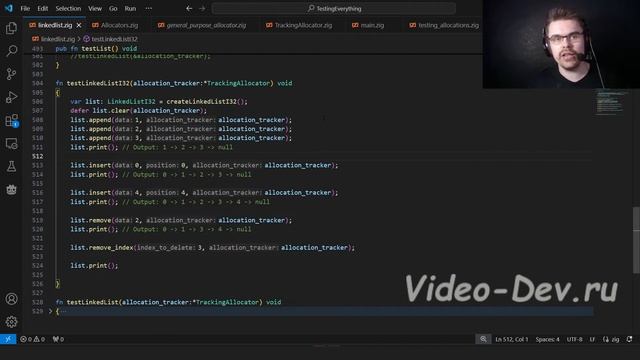The width and height of the screenshot is (640, 360).
Task: Change encoding via UTF-8 indicator
Action: (x=574, y=339)
